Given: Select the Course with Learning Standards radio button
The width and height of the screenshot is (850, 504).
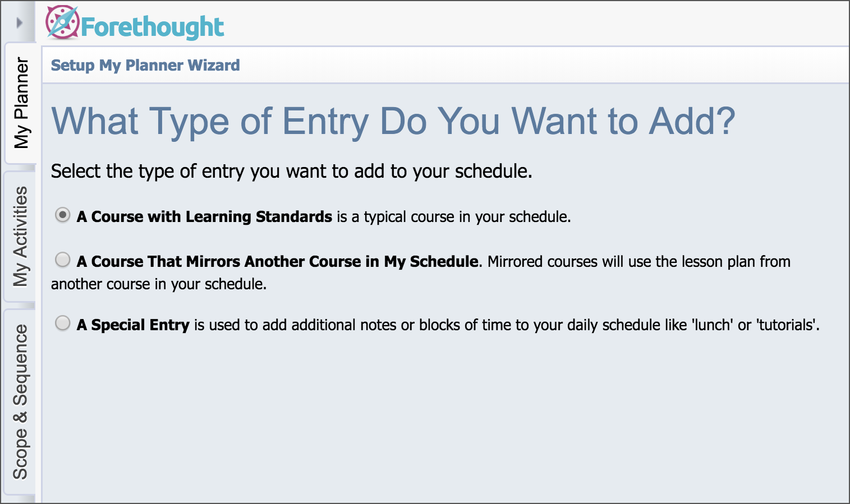Looking at the screenshot, I should coord(63,215).
